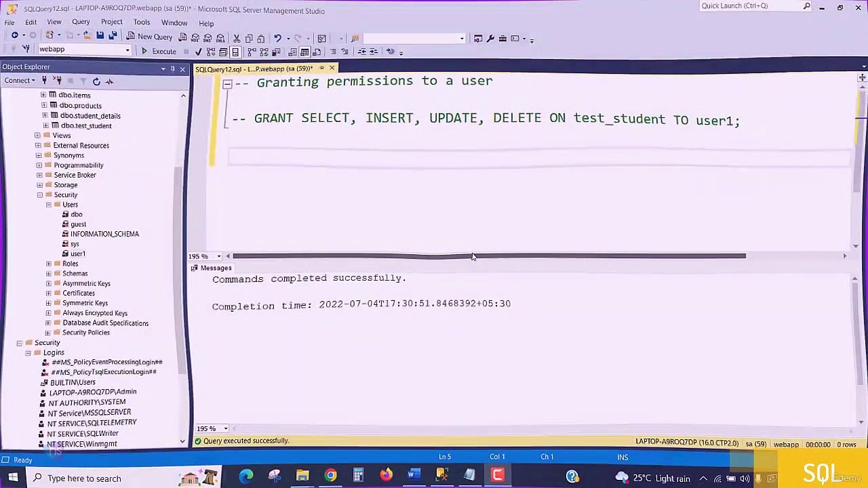868x488 pixels.
Task: Select the guest user in tree
Action: pos(78,224)
